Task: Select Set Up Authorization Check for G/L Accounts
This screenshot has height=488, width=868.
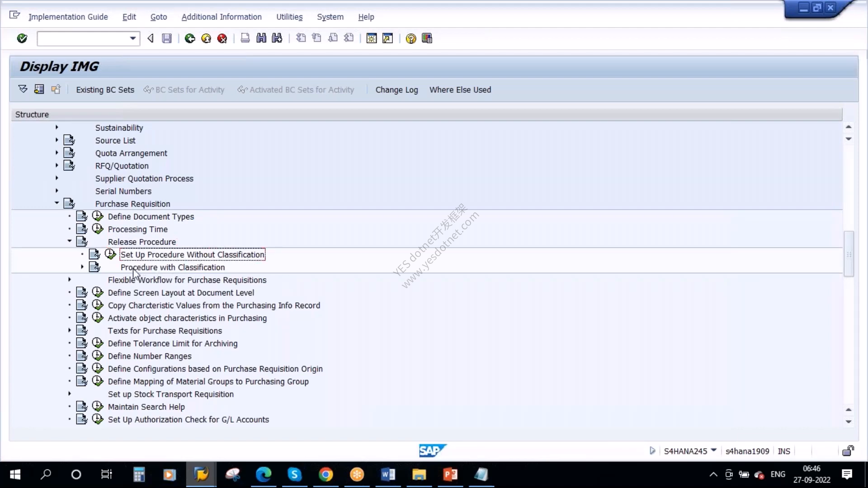Action: pos(188,419)
